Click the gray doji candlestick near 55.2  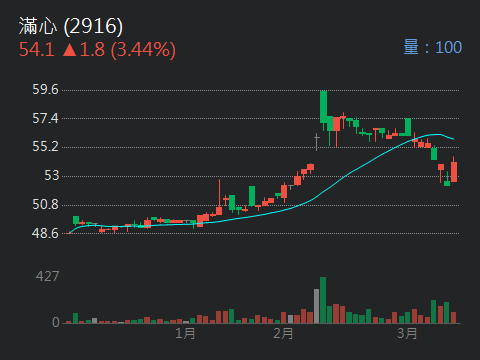(x=316, y=141)
